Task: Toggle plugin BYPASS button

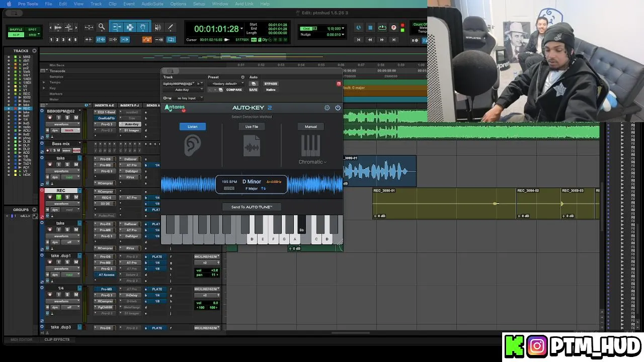Action: [x=271, y=83]
